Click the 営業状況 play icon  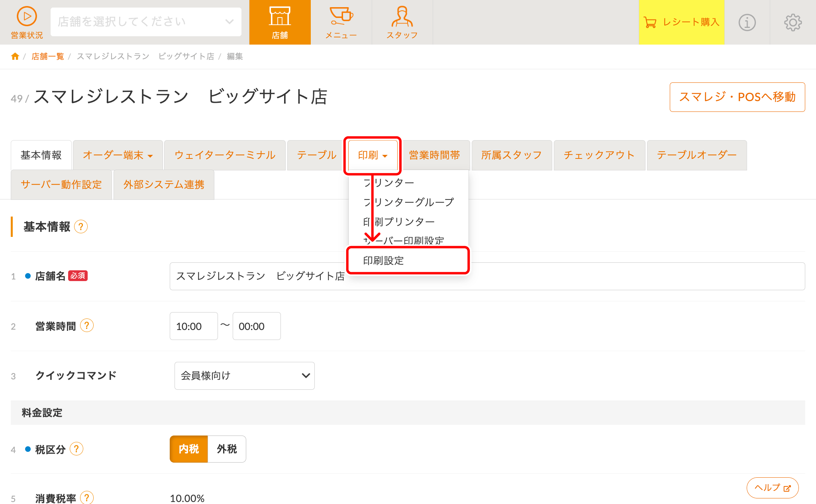[27, 17]
